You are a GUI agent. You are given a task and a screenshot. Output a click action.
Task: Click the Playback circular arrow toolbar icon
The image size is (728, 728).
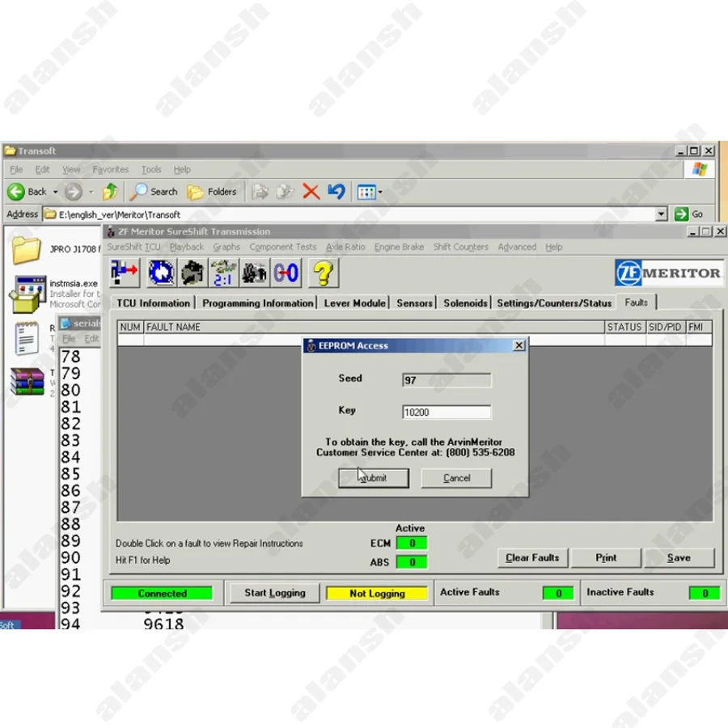click(x=161, y=272)
